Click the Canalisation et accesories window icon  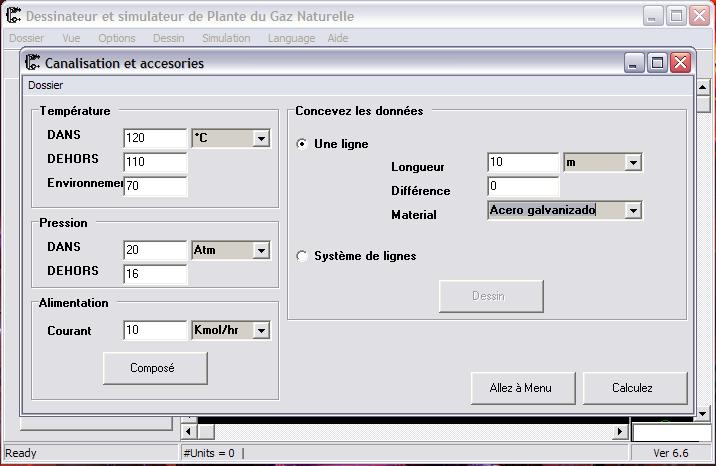32,62
